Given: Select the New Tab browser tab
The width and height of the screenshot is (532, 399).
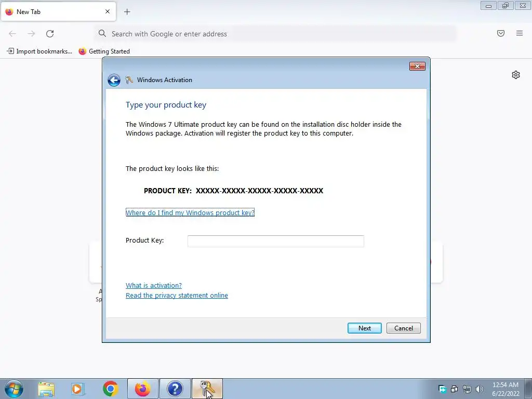Looking at the screenshot, I should (58, 12).
